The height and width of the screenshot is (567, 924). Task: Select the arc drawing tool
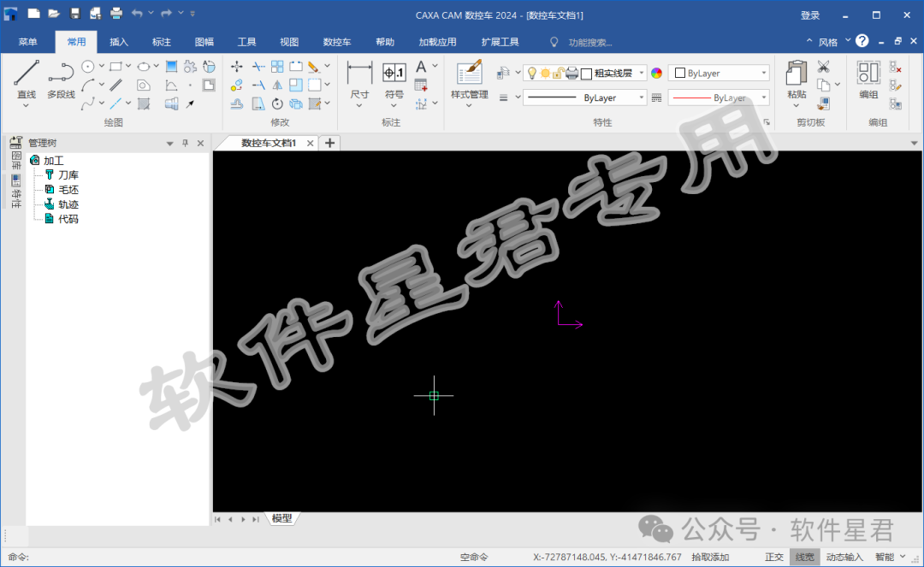(88, 86)
